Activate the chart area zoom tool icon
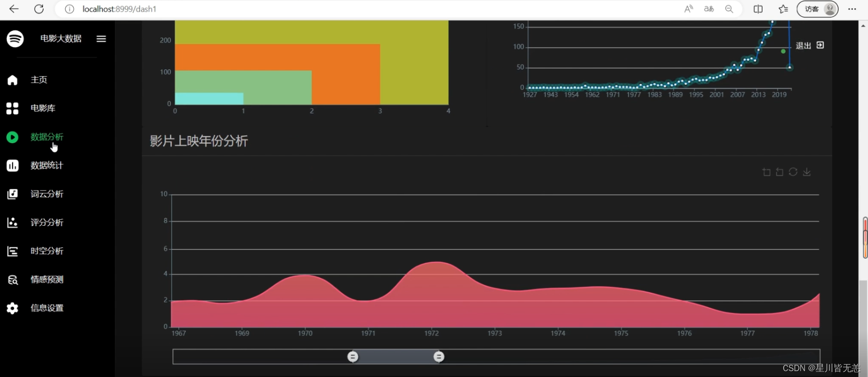 point(766,172)
